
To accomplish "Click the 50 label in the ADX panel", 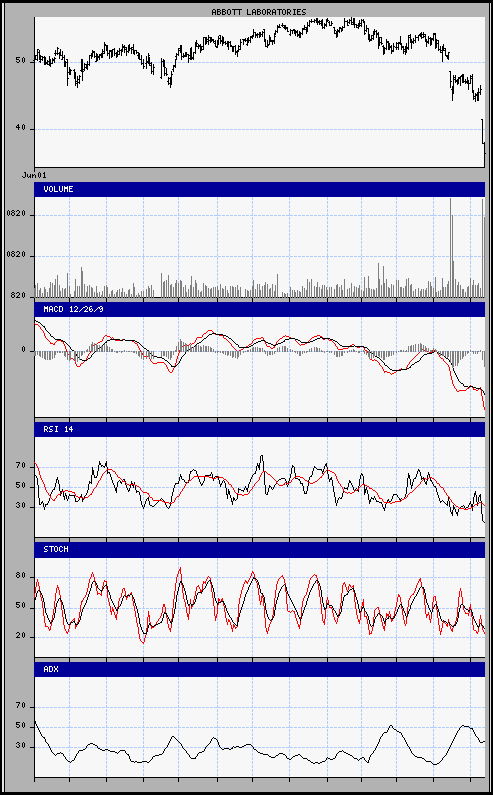I will coord(21,727).
